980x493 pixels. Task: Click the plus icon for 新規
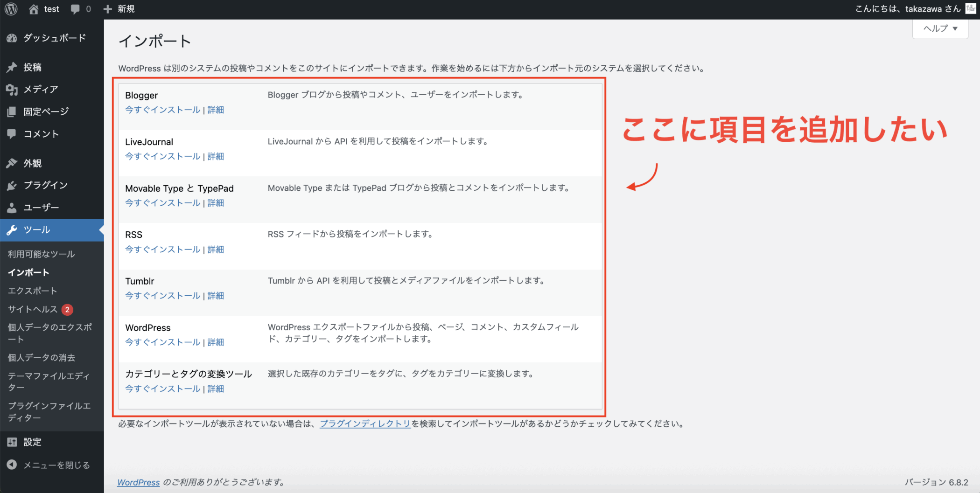point(108,9)
